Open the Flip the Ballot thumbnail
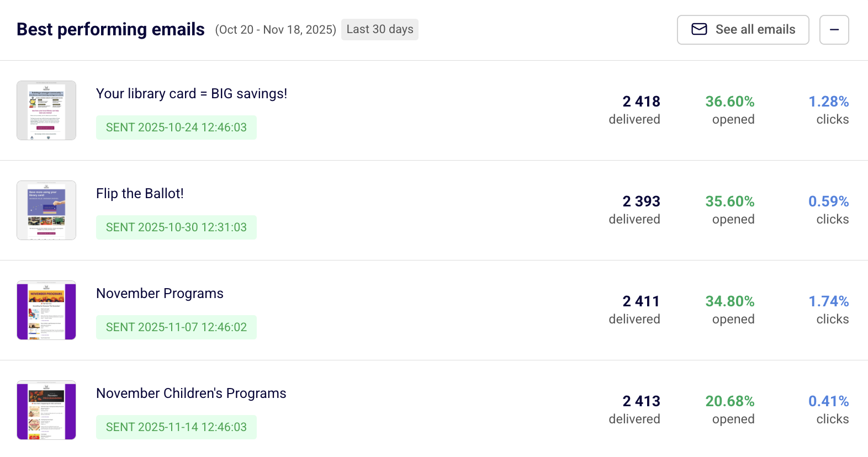The width and height of the screenshot is (868, 457). pyautogui.click(x=46, y=210)
